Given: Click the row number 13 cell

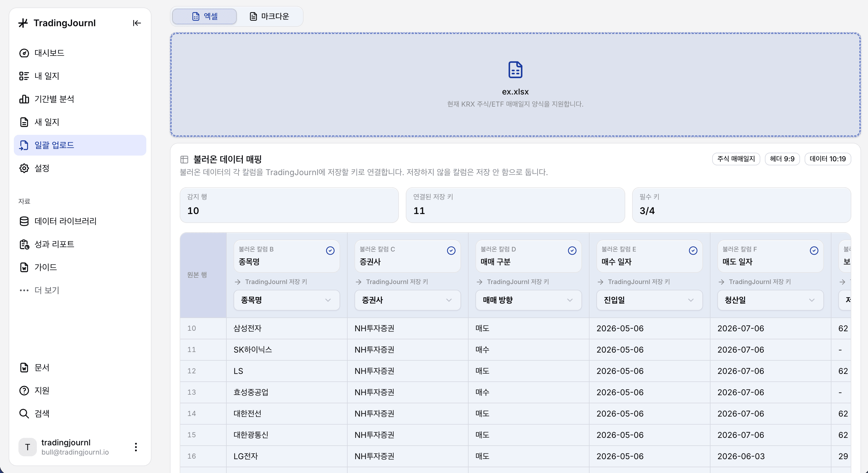Looking at the screenshot, I should [x=203, y=392].
